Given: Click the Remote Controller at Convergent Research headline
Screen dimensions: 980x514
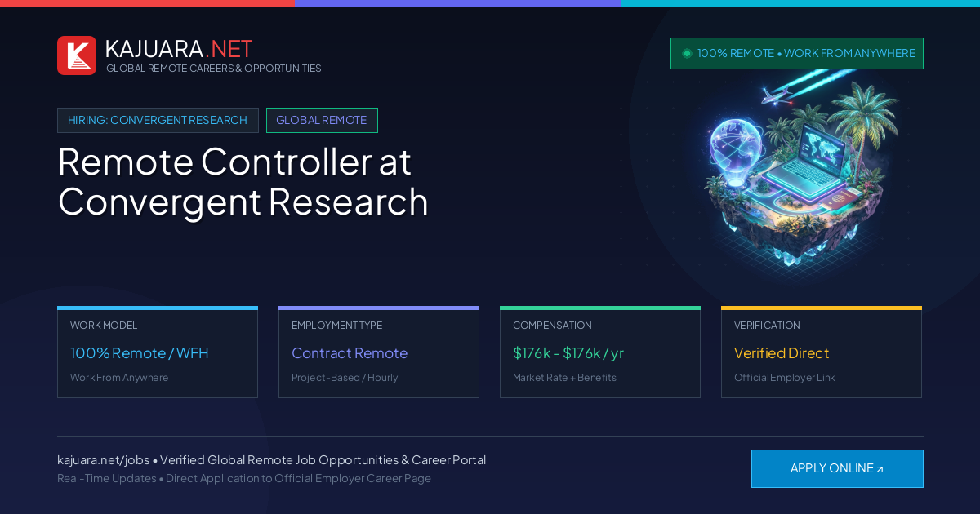Looking at the screenshot, I should click(x=243, y=181).
